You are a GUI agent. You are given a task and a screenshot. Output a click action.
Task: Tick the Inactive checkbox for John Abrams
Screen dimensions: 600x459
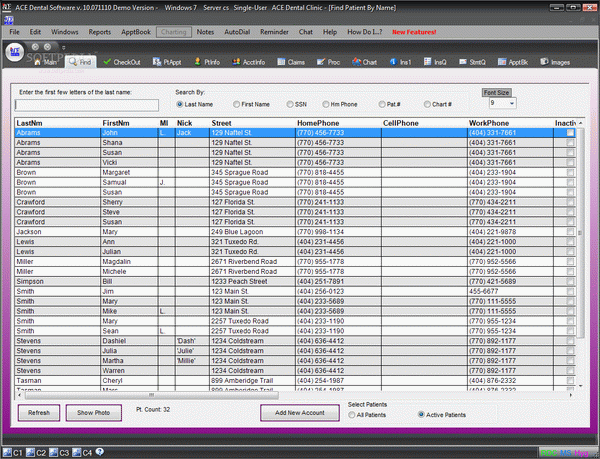(x=571, y=132)
